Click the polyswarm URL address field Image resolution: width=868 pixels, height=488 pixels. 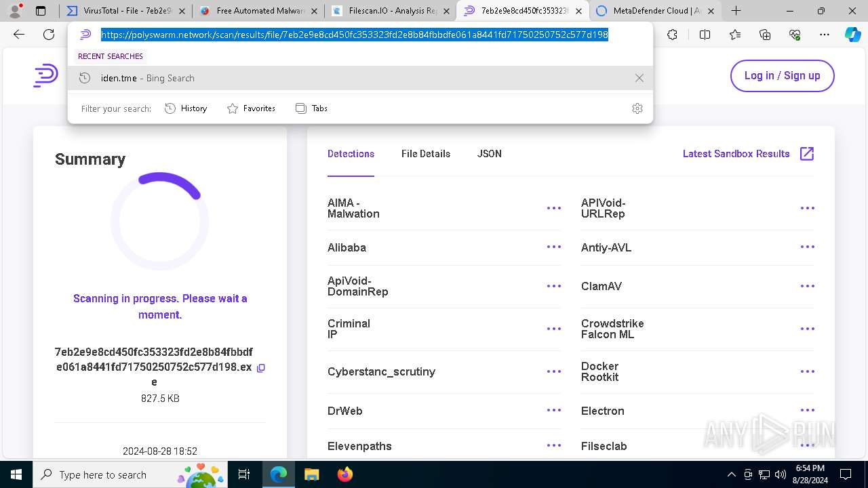point(354,35)
